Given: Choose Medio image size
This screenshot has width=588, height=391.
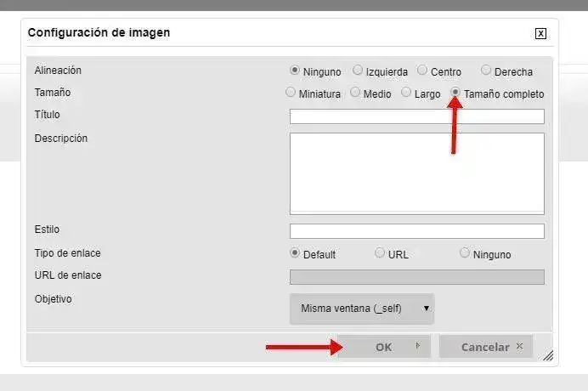Looking at the screenshot, I should point(355,93).
